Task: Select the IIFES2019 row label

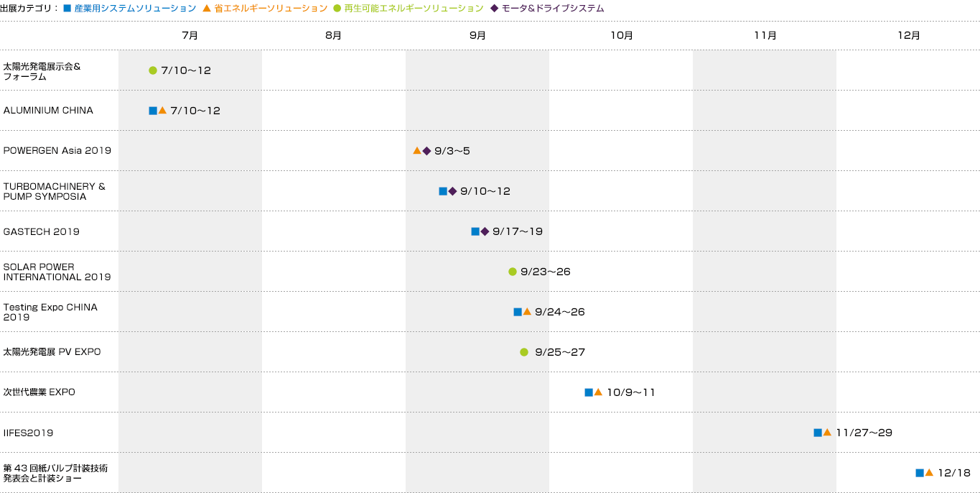Action: point(28,433)
